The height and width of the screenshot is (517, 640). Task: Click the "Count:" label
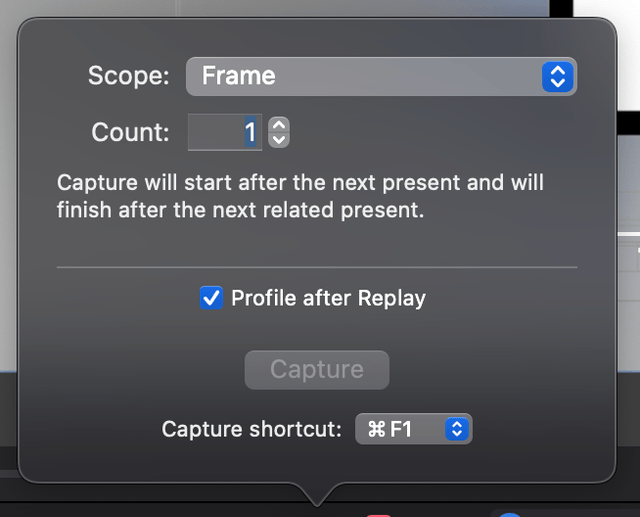coord(130,132)
